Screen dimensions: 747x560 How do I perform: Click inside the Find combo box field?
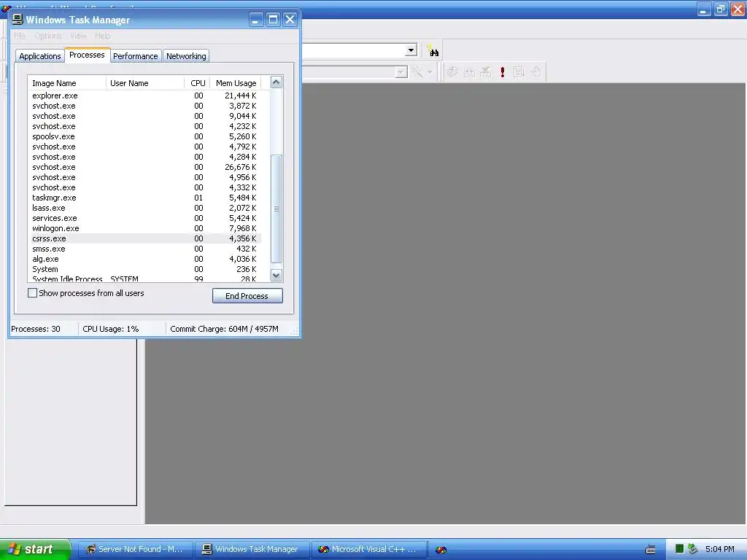click(352, 50)
